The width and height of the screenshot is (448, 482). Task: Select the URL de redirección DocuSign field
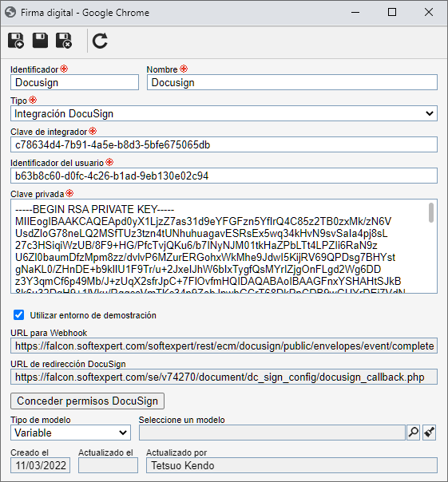(x=224, y=377)
